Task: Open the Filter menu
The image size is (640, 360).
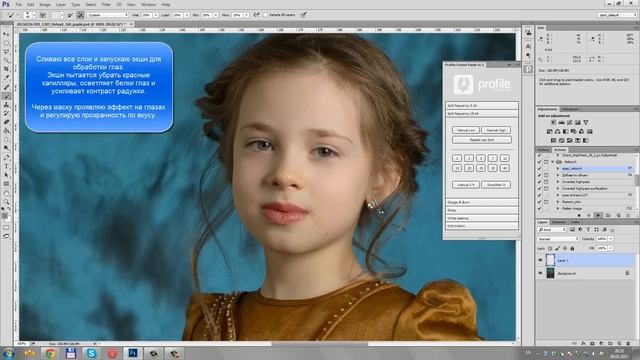Action: pyautogui.click(x=106, y=4)
